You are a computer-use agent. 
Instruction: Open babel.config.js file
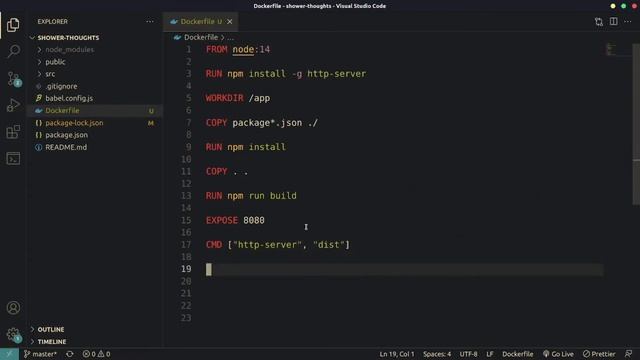pyautogui.click(x=95, y=98)
